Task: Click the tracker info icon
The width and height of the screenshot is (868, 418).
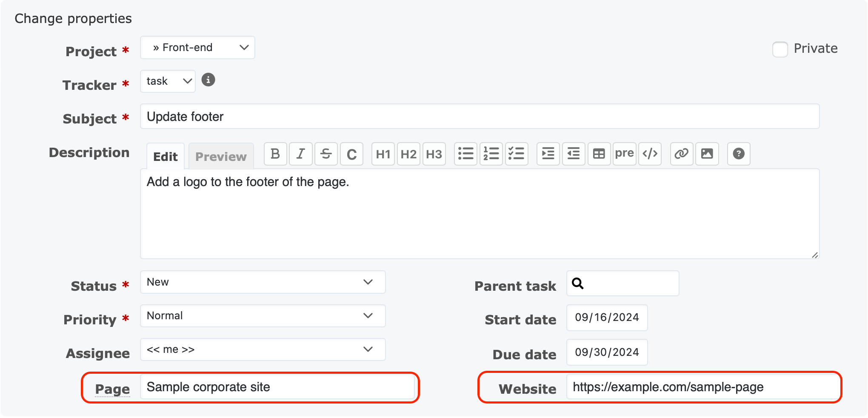Action: click(208, 80)
